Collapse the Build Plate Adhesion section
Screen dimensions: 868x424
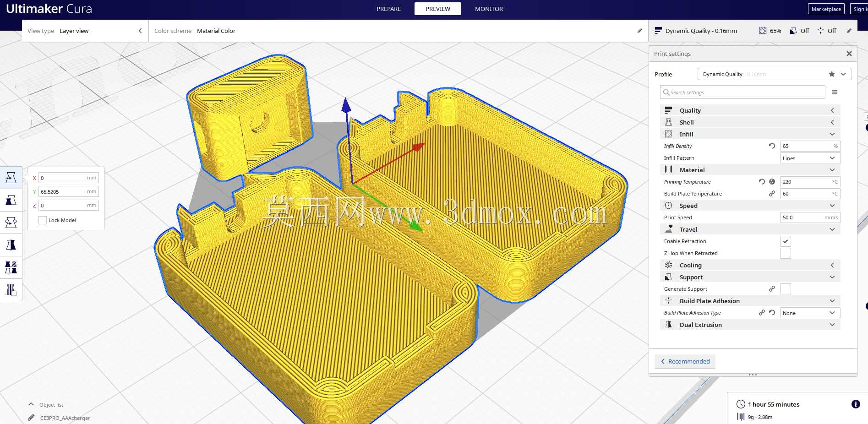pos(750,301)
